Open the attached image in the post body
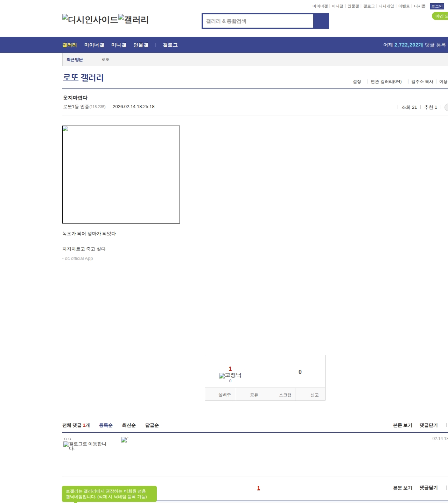This screenshot has width=448, height=503. (x=121, y=175)
